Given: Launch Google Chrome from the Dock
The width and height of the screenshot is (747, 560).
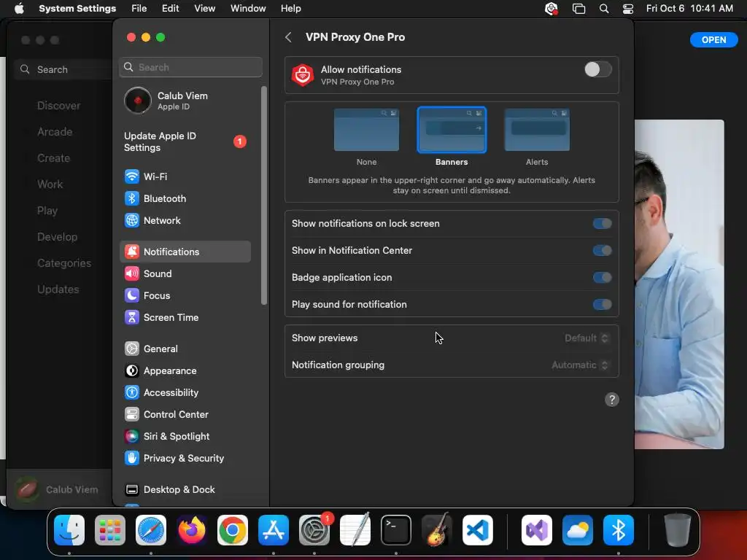Looking at the screenshot, I should point(233,530).
